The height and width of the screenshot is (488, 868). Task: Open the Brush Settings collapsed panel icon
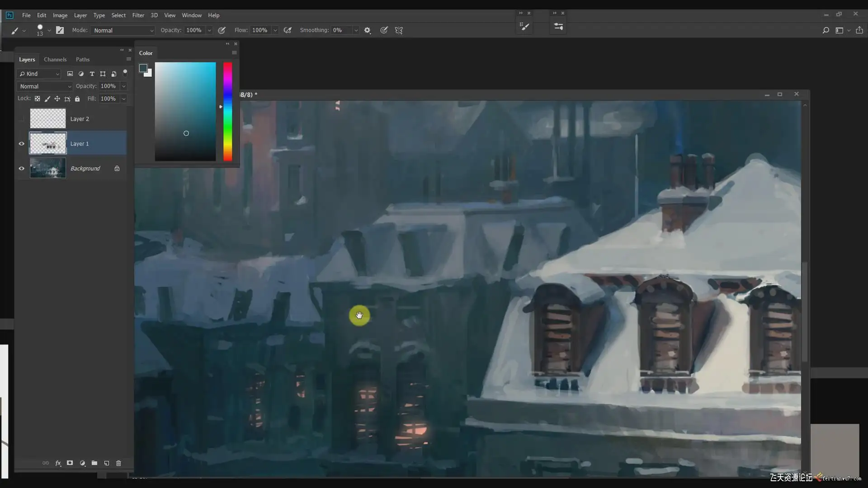pyautogui.click(x=558, y=27)
